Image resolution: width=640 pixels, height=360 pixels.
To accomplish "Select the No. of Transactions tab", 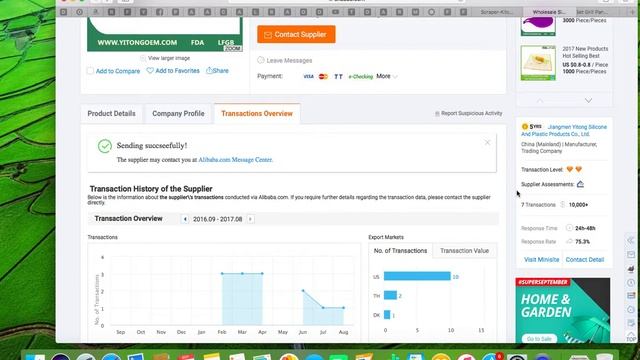I will coord(400,251).
